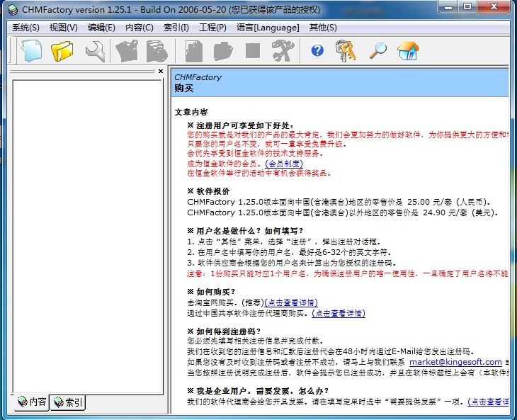Image resolution: width=517 pixels, height=420 pixels.
Task: Open the 工程(P) menu
Action: tap(212, 28)
